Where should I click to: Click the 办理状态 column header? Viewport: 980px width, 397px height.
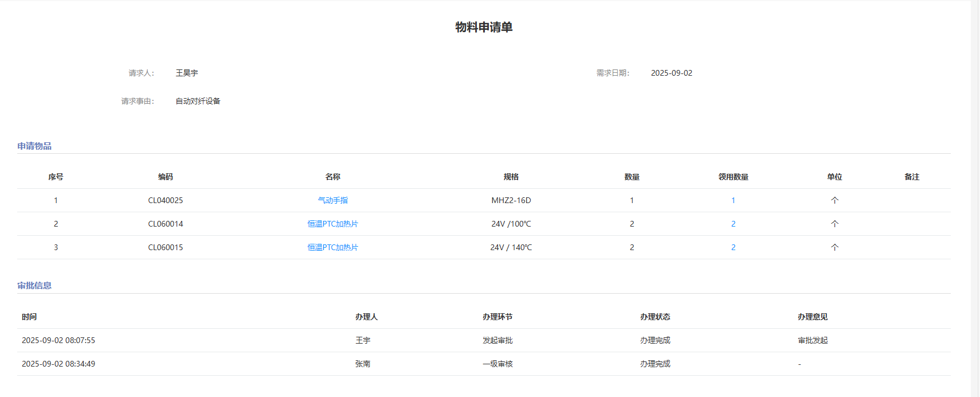[654, 317]
